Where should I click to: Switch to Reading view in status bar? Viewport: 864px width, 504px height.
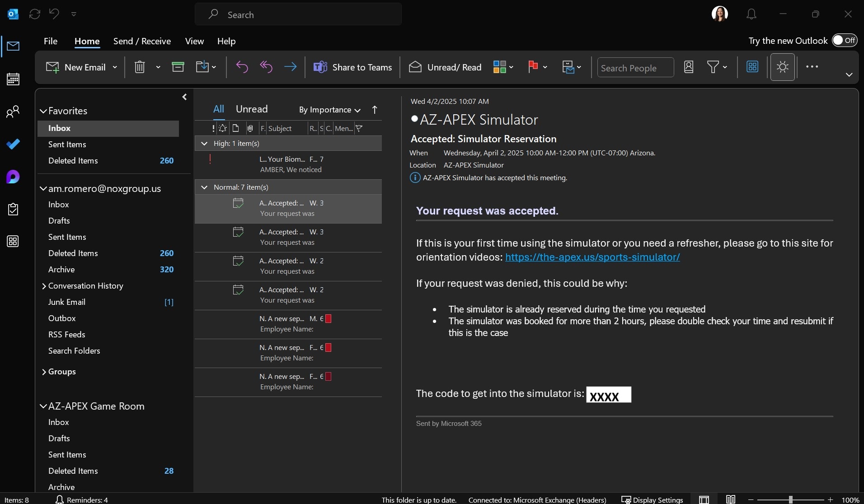coord(731,499)
